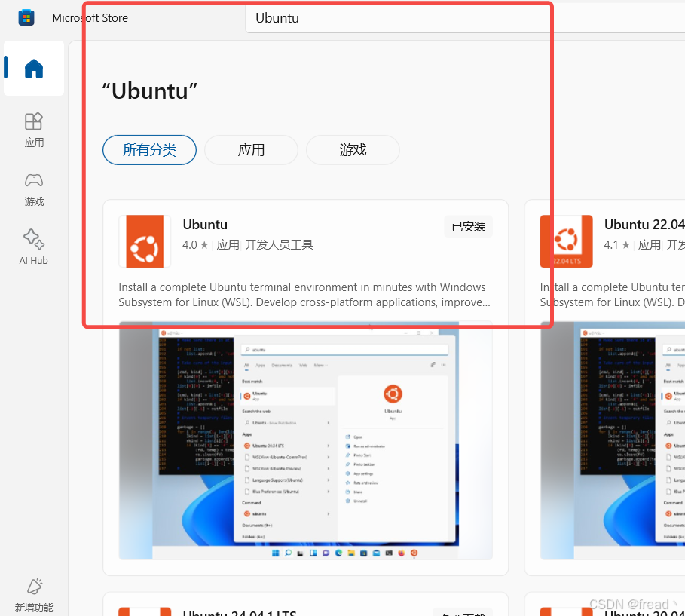Image resolution: width=685 pixels, height=616 pixels.
Task: Click the 'Microsoft Store' title text
Action: tap(90, 18)
